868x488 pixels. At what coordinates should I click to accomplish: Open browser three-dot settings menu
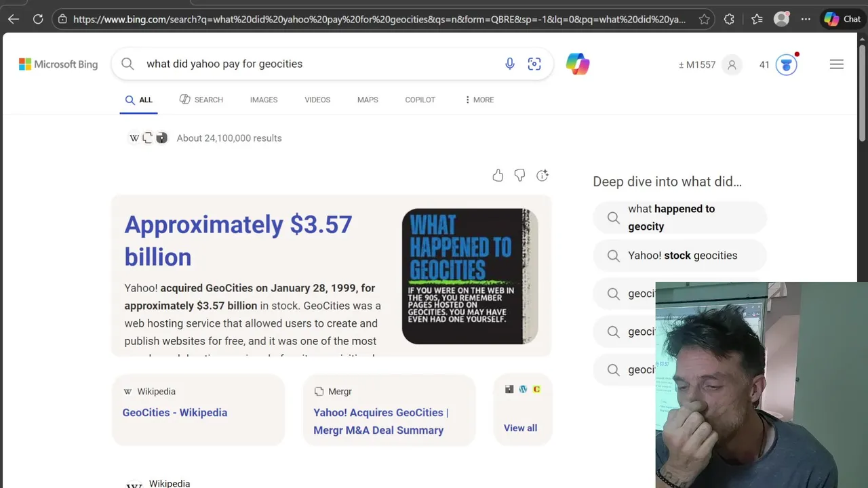[x=806, y=19]
